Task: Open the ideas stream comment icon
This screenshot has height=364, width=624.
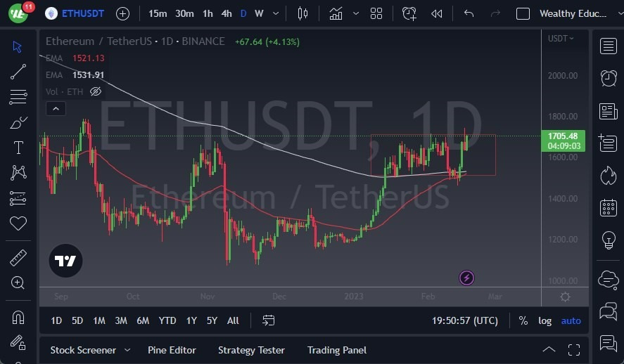Action: point(608,344)
